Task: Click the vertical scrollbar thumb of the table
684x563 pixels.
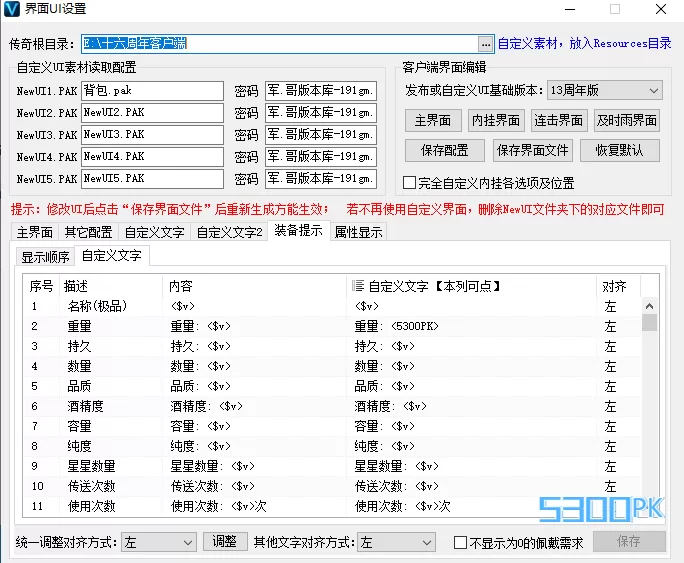Action: 649,323
